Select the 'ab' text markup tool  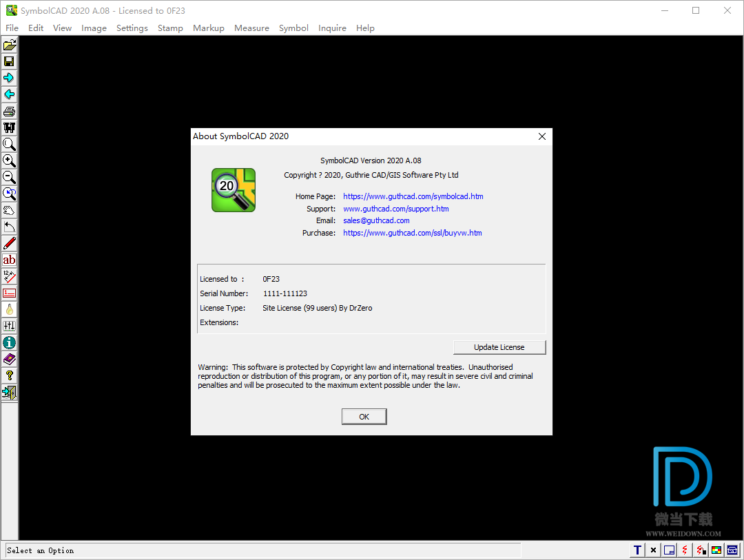pos(10,260)
